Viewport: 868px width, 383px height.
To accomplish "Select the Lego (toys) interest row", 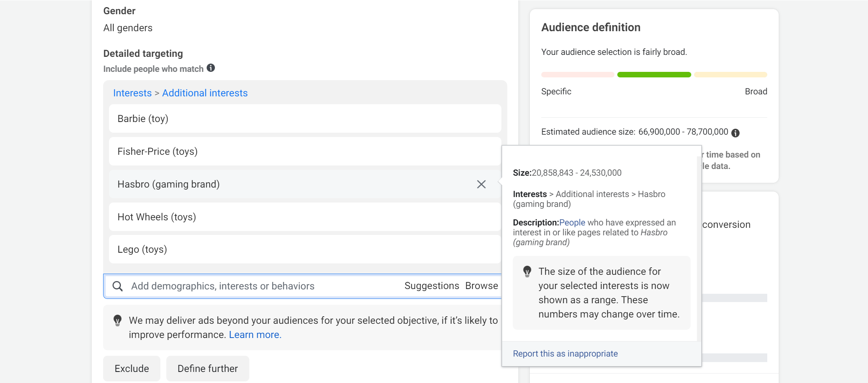I will click(x=305, y=249).
